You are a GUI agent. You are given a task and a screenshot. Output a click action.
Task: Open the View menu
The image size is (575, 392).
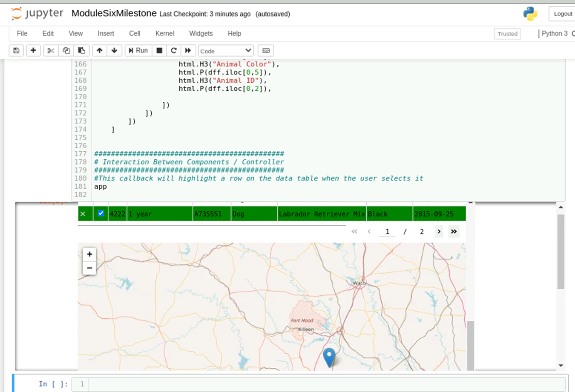click(76, 33)
